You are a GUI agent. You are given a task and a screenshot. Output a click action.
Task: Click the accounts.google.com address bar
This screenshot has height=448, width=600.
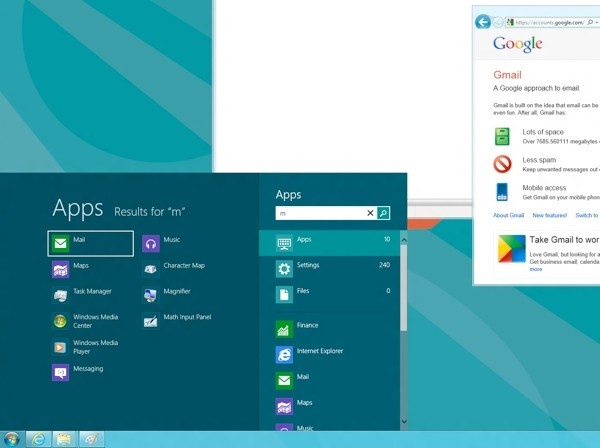click(x=549, y=23)
